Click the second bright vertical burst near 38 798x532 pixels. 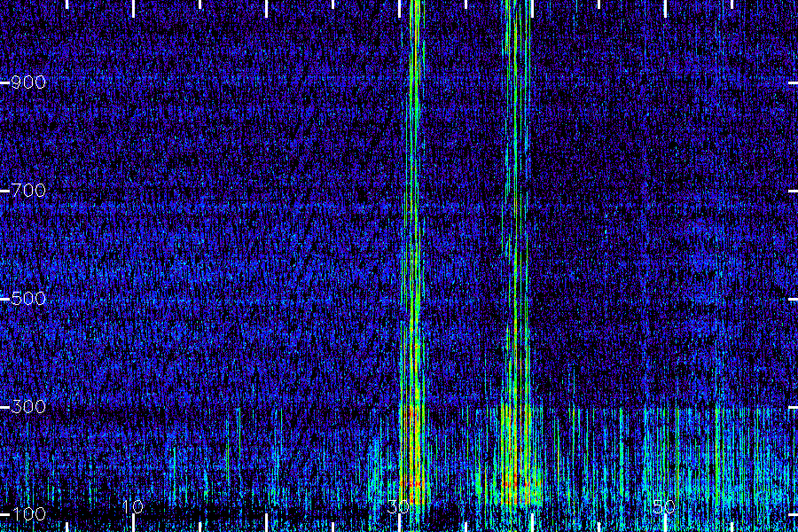click(x=516, y=252)
